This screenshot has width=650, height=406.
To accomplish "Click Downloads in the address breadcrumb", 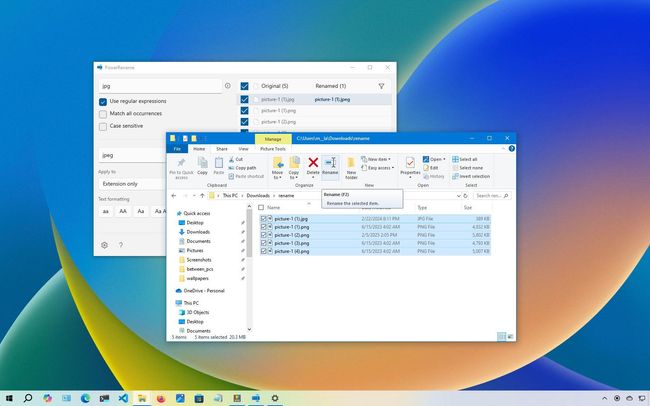I will tap(258, 195).
